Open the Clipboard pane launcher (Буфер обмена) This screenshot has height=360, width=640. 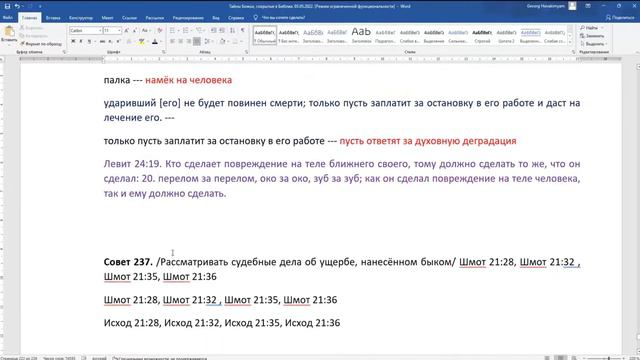(64, 52)
